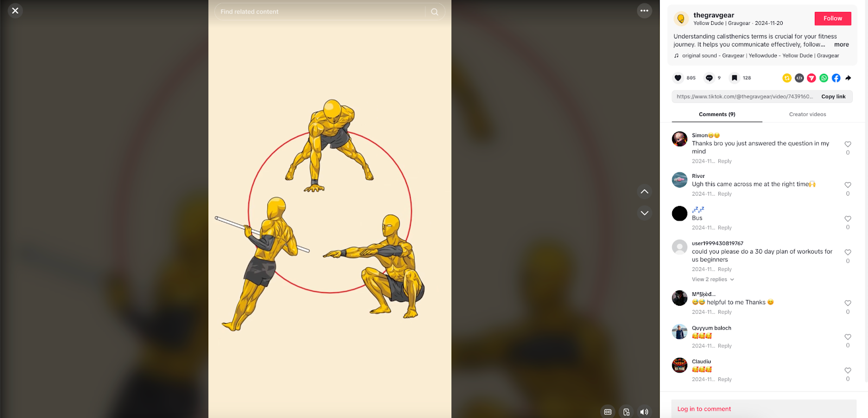Image resolution: width=868 pixels, height=418 pixels.
Task: Like Simon's comment with the heart
Action: point(848,144)
